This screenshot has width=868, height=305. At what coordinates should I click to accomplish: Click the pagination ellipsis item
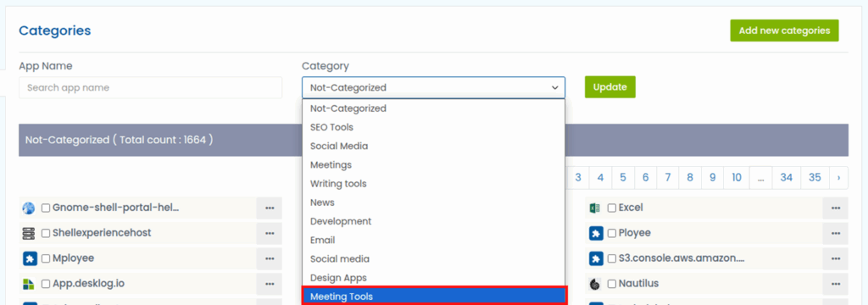point(761,178)
